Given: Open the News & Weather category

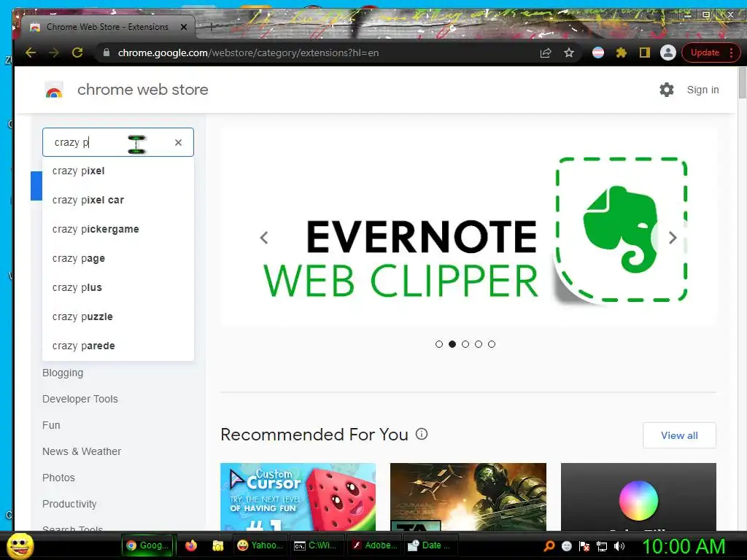Looking at the screenshot, I should [x=82, y=451].
